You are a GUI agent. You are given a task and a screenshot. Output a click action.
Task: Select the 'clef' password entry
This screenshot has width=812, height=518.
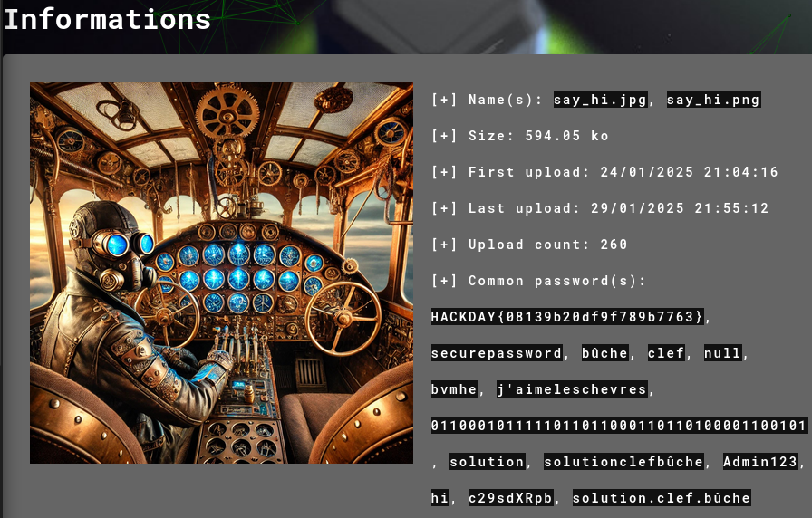tap(666, 353)
